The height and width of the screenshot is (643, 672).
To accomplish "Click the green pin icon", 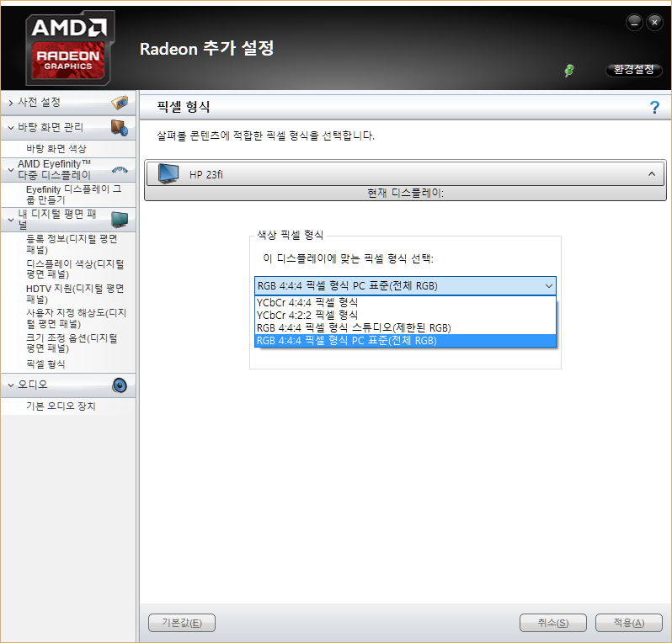I will pos(569,71).
